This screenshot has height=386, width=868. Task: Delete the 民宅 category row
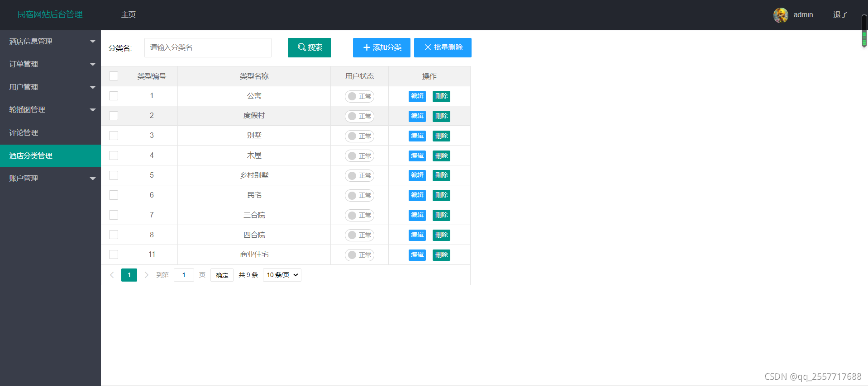[441, 195]
